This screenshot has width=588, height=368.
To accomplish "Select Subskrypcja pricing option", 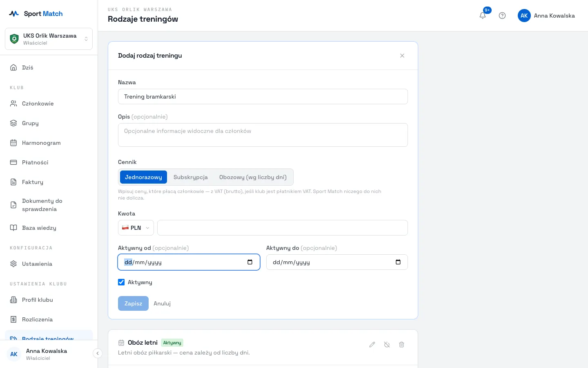I will [191, 177].
